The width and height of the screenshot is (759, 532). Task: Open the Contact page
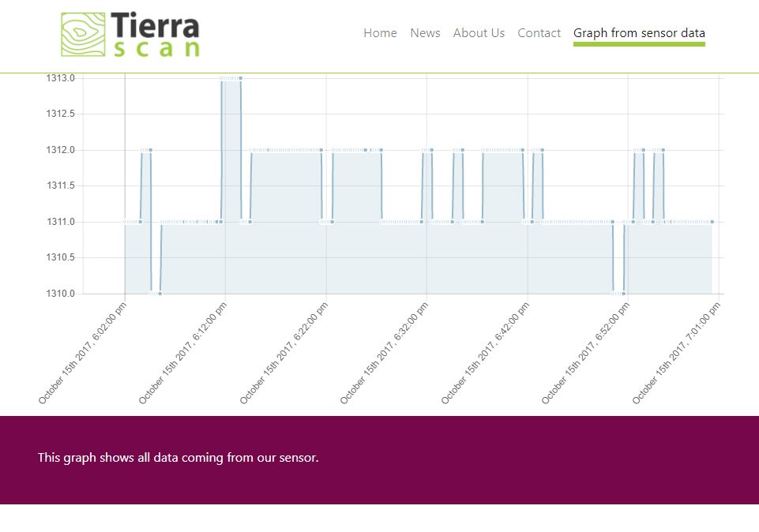click(x=539, y=33)
